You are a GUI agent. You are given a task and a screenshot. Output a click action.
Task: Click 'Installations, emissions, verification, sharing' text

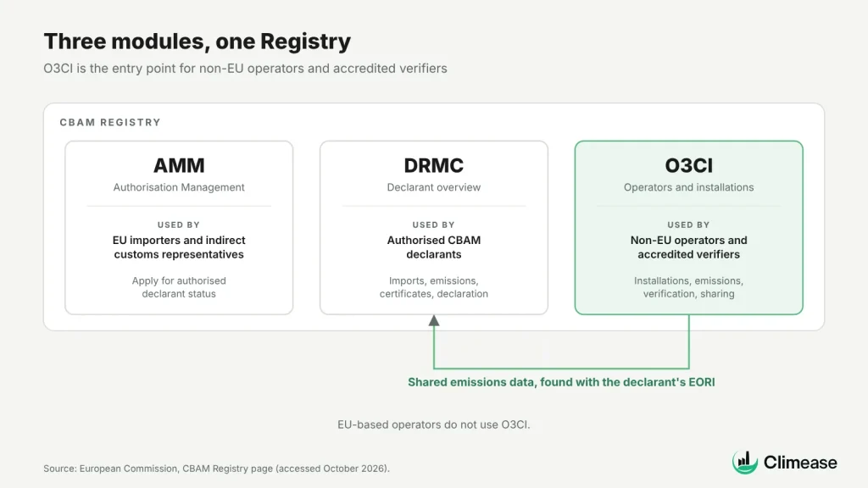click(x=688, y=287)
